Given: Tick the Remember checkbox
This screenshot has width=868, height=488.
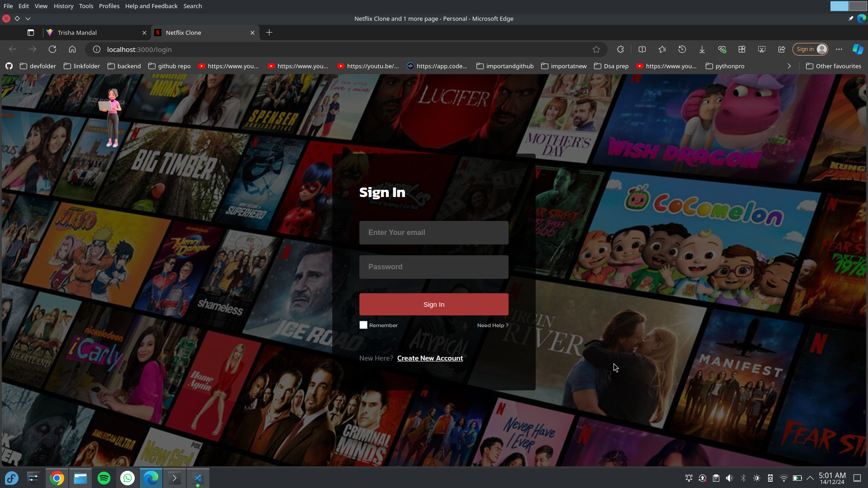Looking at the screenshot, I should 363,325.
